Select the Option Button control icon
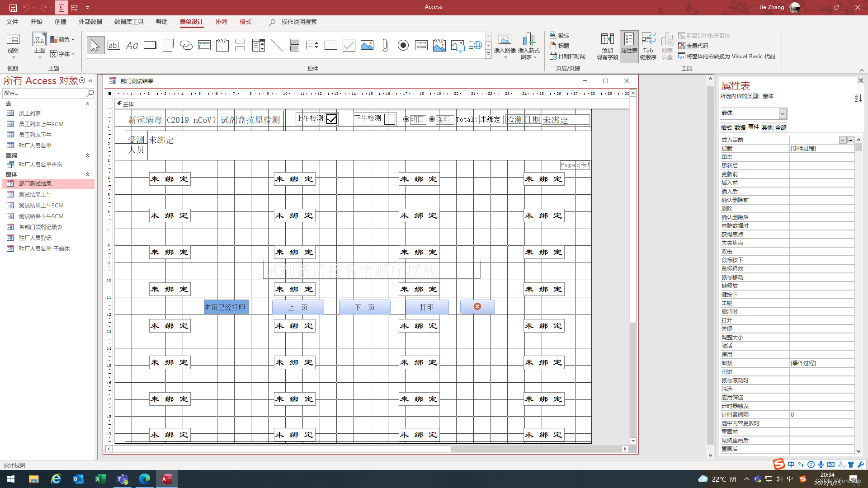Viewport: 868px width, 488px height. [403, 45]
